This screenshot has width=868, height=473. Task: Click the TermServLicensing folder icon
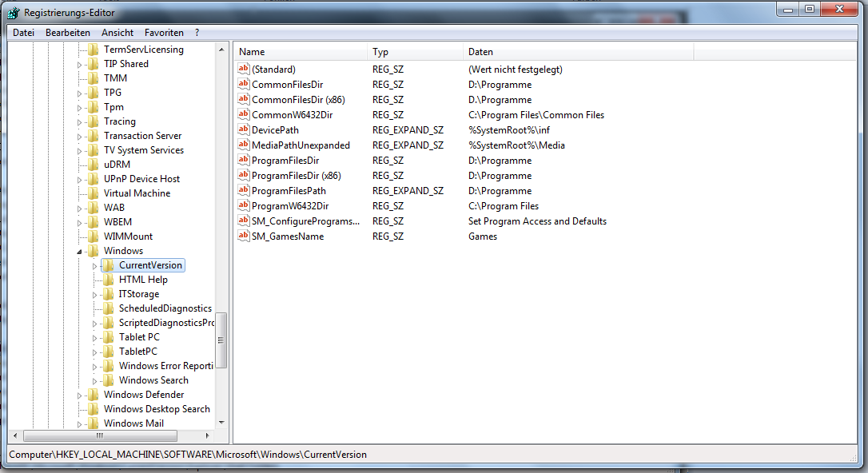pos(94,50)
